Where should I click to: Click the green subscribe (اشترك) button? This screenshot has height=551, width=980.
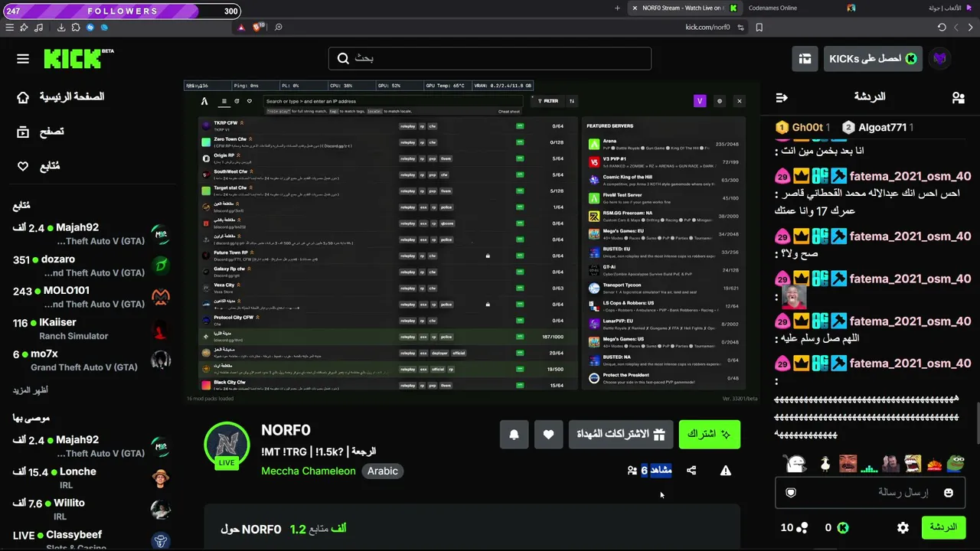click(710, 434)
